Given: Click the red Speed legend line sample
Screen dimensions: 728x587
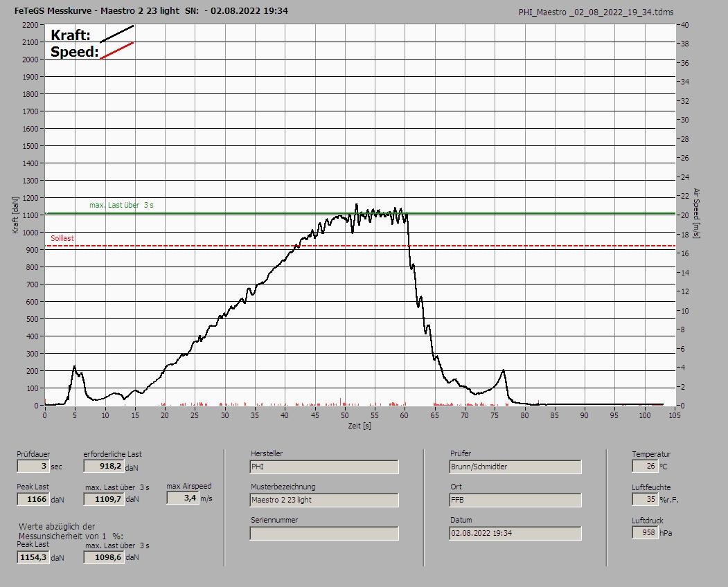Looking at the screenshot, I should (117, 51).
